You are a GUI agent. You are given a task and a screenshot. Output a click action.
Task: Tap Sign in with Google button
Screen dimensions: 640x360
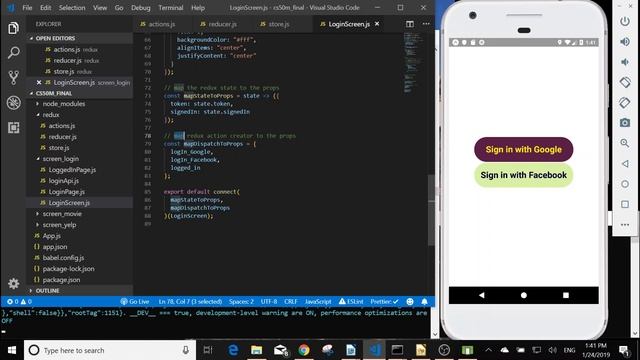click(x=524, y=149)
